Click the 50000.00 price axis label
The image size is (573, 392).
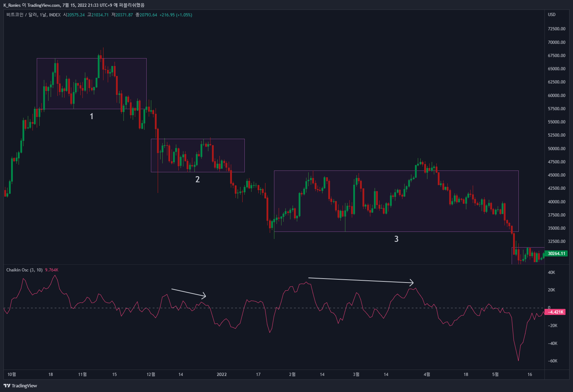pos(557,149)
